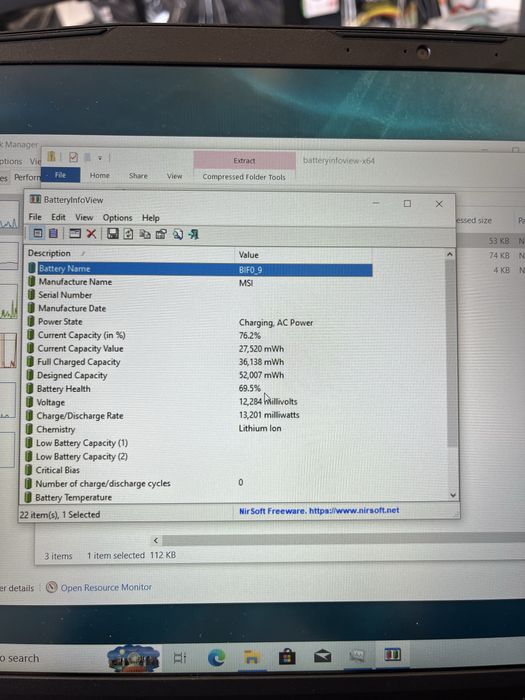
Task: Select the Number of charge/discharge cycles row
Action: [x=198, y=483]
